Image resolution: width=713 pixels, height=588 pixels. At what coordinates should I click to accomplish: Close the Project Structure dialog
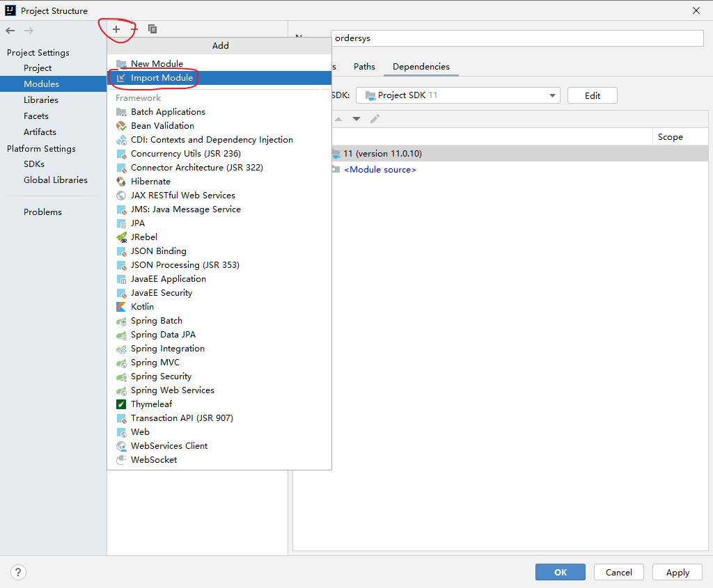pos(696,10)
